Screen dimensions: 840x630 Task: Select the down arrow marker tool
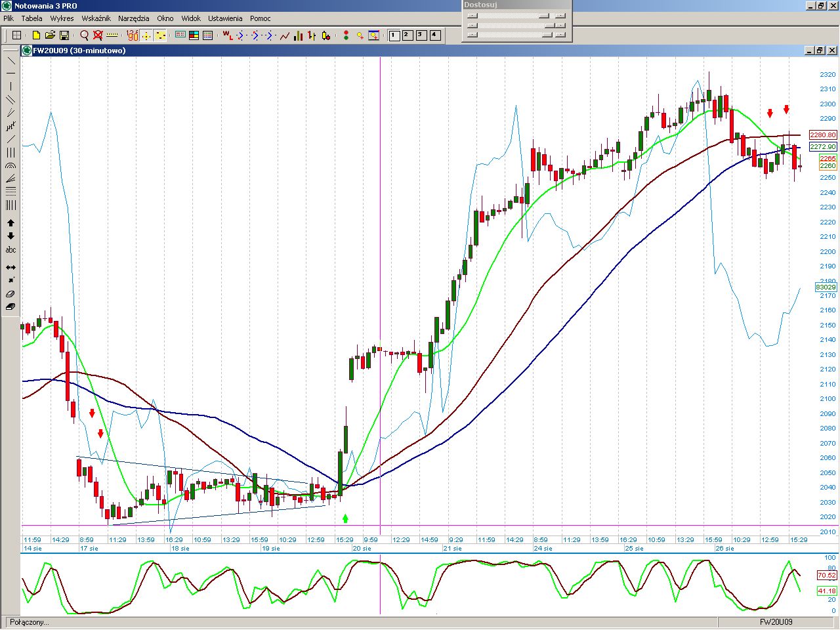(10, 236)
